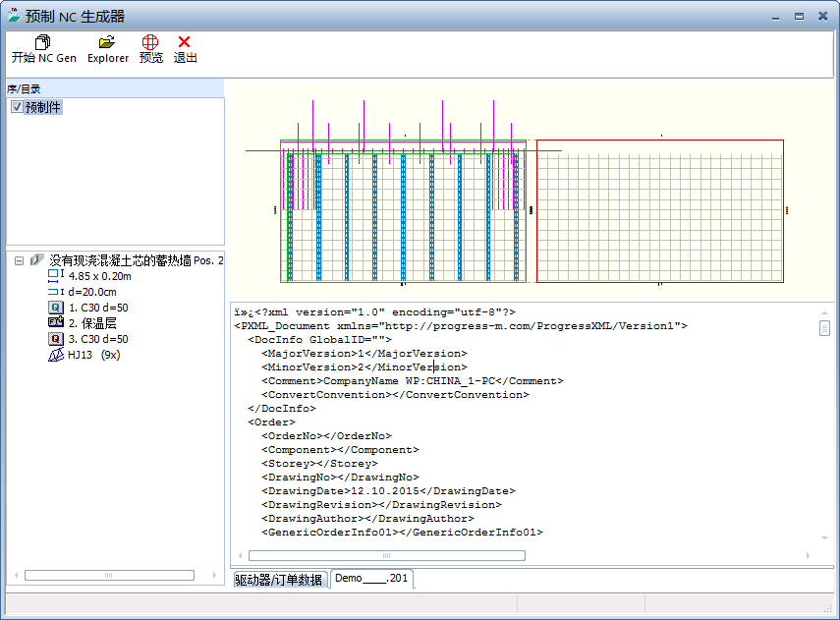Open the 预览 preview globe icon
The width and height of the screenshot is (840, 620).
150,42
